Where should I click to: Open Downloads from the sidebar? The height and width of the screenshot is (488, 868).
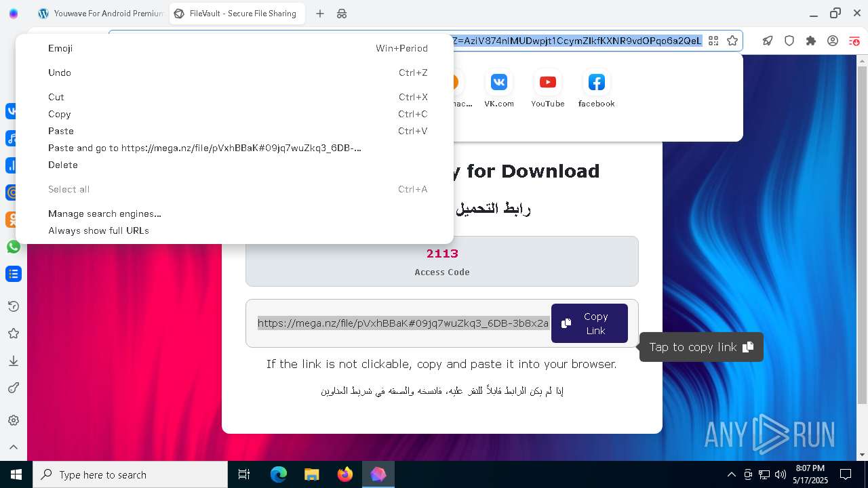(14, 361)
